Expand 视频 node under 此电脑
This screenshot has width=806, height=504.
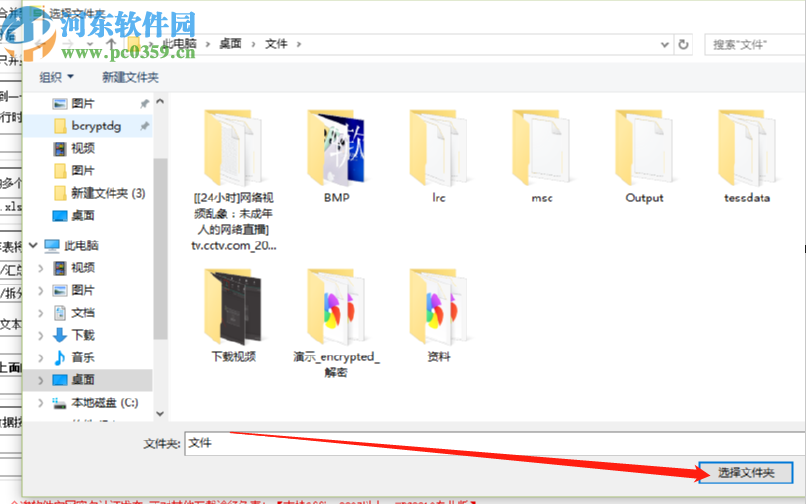tap(41, 268)
